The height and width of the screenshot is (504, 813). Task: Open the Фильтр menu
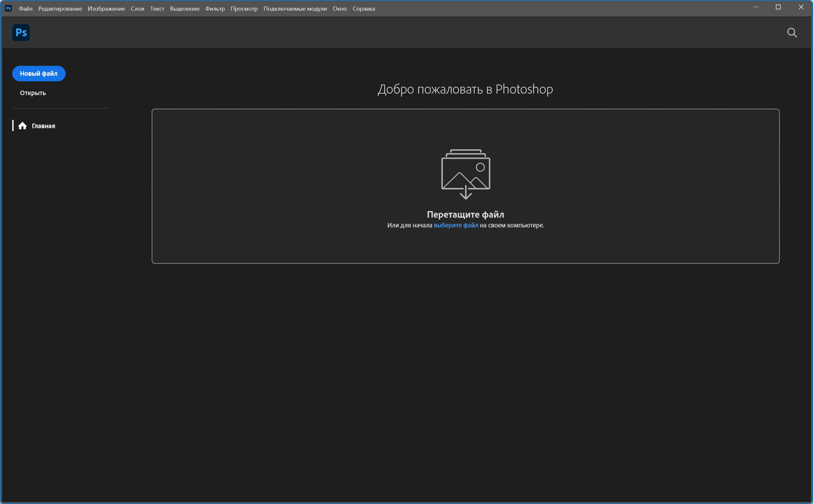(215, 9)
